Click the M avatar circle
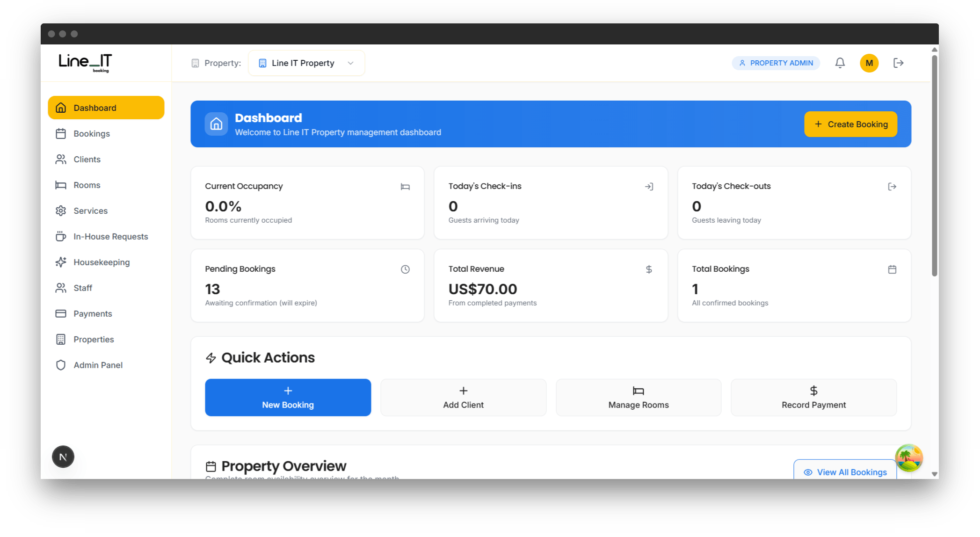The image size is (980, 537). [869, 63]
